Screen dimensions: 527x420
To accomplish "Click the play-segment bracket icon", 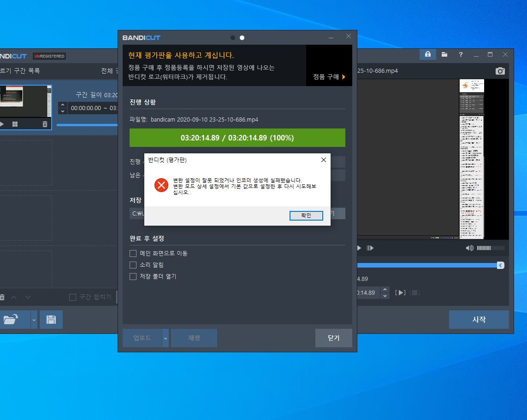I will [400, 293].
